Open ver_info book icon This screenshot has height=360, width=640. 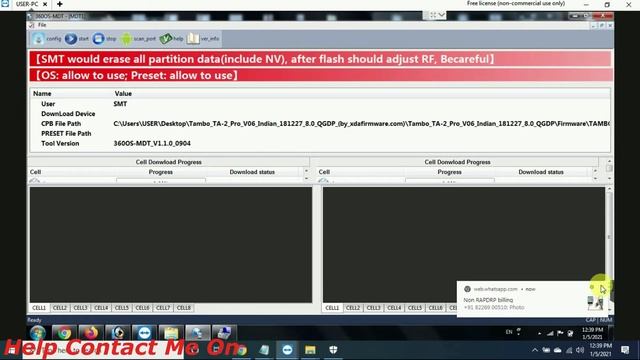click(x=203, y=39)
